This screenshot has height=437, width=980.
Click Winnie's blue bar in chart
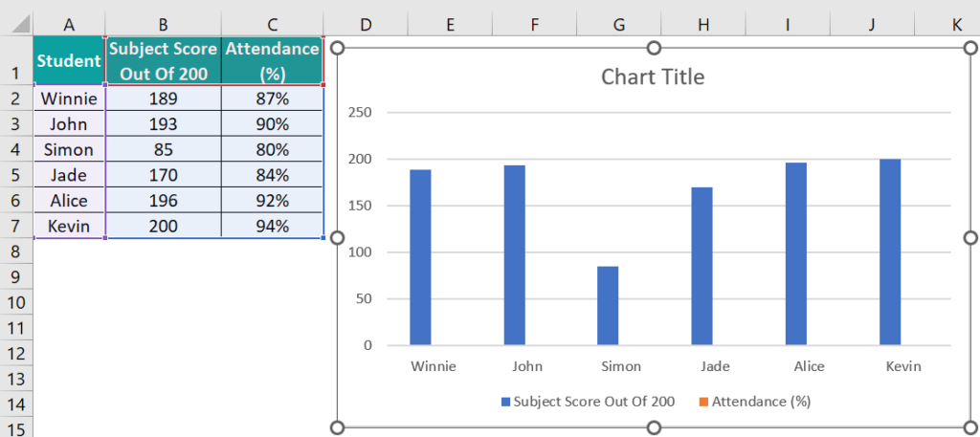point(420,256)
